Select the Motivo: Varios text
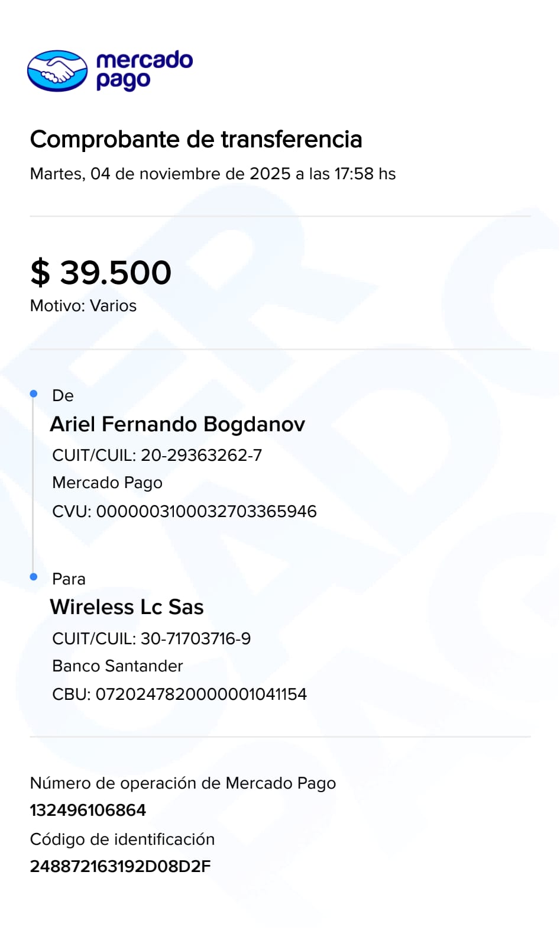 point(83,306)
